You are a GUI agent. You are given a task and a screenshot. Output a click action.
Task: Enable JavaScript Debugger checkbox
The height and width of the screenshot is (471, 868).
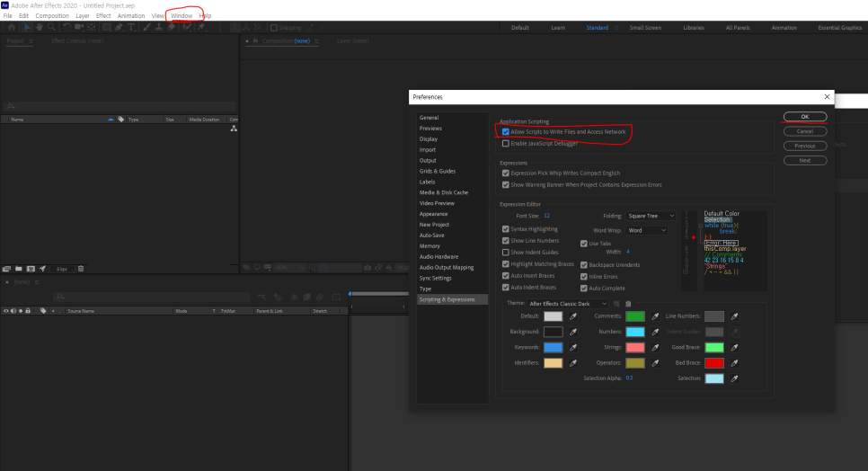tap(505, 143)
